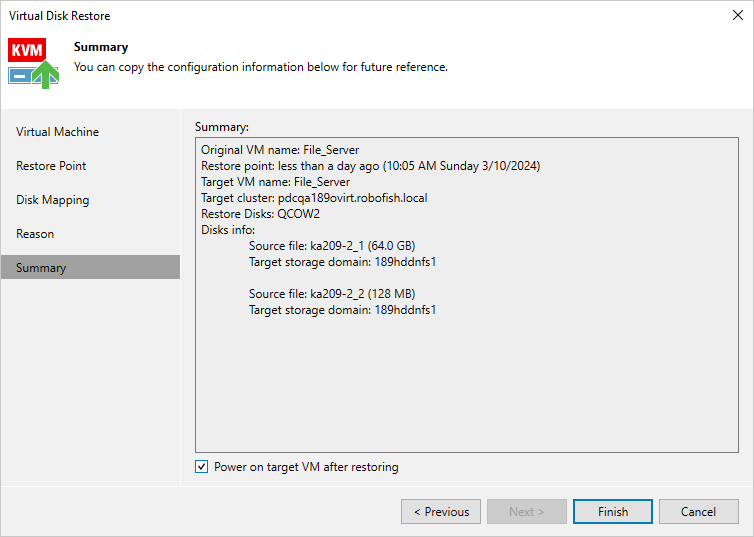Image resolution: width=754 pixels, height=537 pixels.
Task: Click the Restore point date line
Action: [370, 166]
